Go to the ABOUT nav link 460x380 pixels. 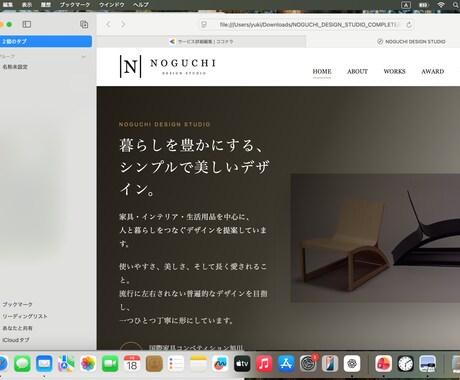tap(357, 71)
